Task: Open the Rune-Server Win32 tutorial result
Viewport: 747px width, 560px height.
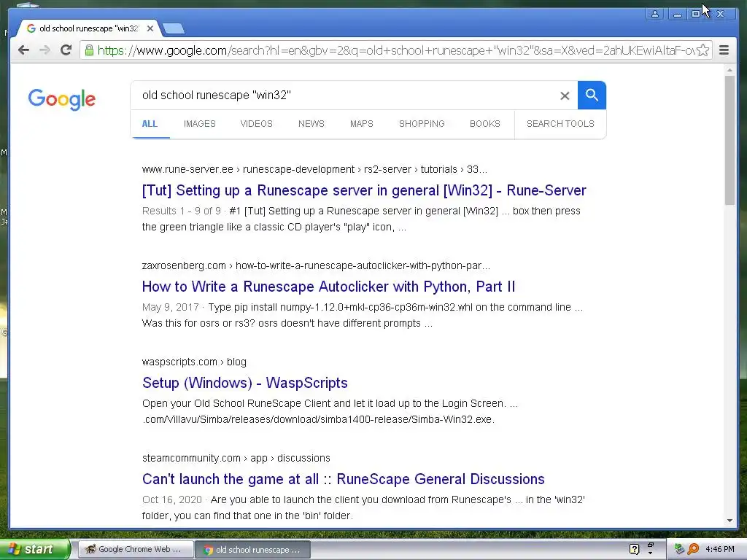Action: coord(364,190)
